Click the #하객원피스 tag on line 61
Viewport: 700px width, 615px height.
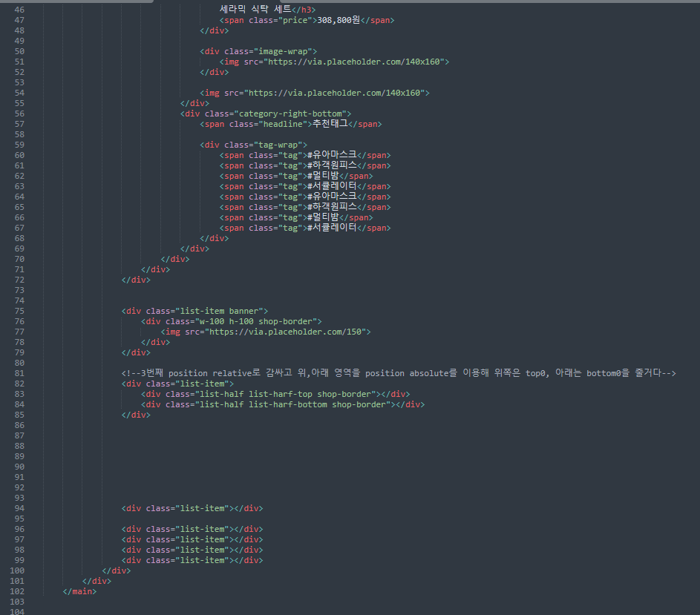coord(332,165)
